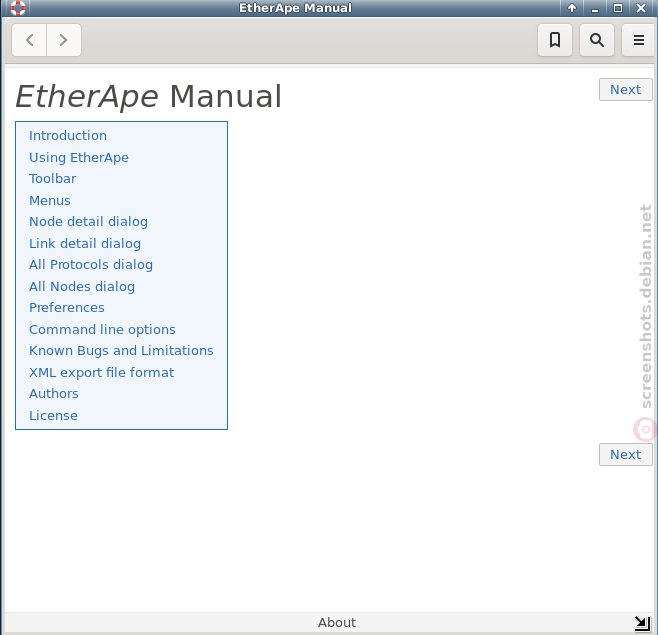The image size is (658, 635).
Task: Go to Node detail dialog section
Action: (88, 222)
